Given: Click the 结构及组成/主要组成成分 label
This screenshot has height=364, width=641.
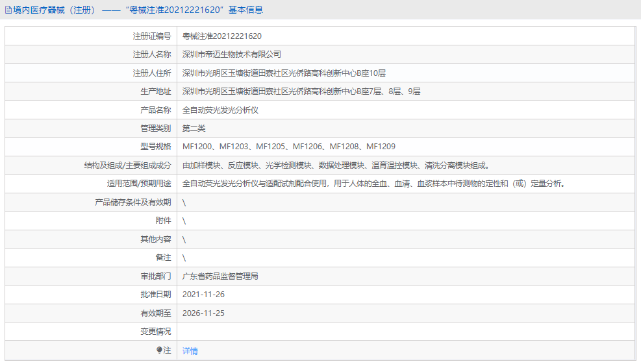Looking at the screenshot, I should 127,165.
